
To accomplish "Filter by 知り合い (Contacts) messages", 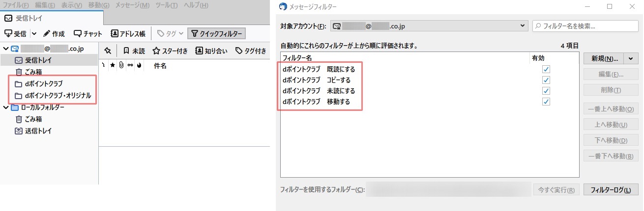I will (211, 51).
